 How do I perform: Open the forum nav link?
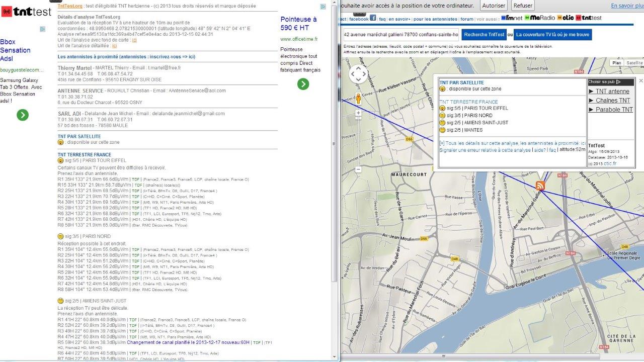click(467, 19)
